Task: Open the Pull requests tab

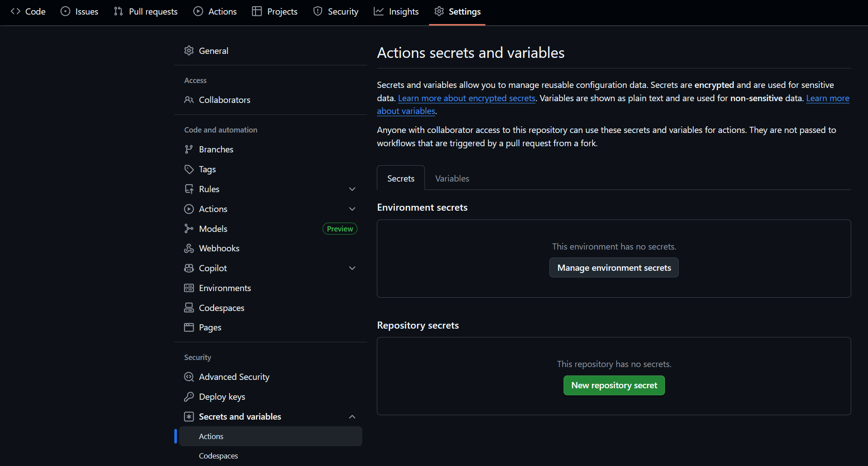Action: click(146, 11)
